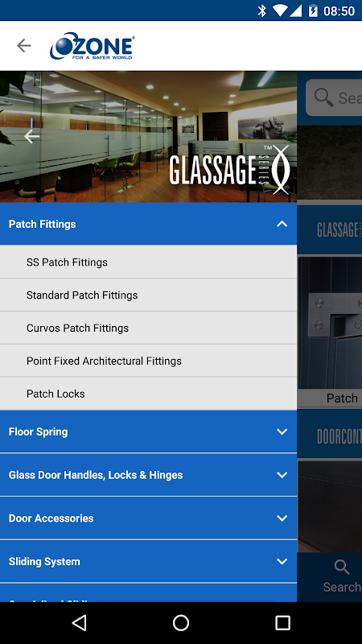Select Standard Patch Fittings
This screenshot has width=362, height=644.
pos(148,295)
